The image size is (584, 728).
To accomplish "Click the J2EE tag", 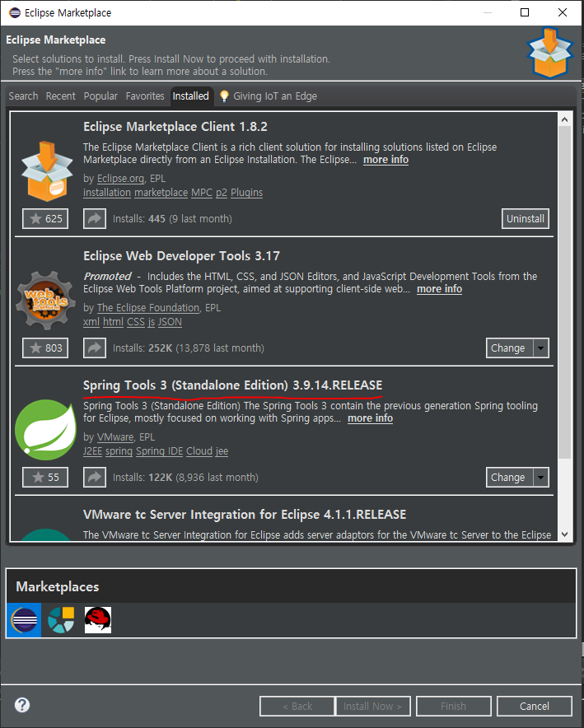I will (92, 451).
